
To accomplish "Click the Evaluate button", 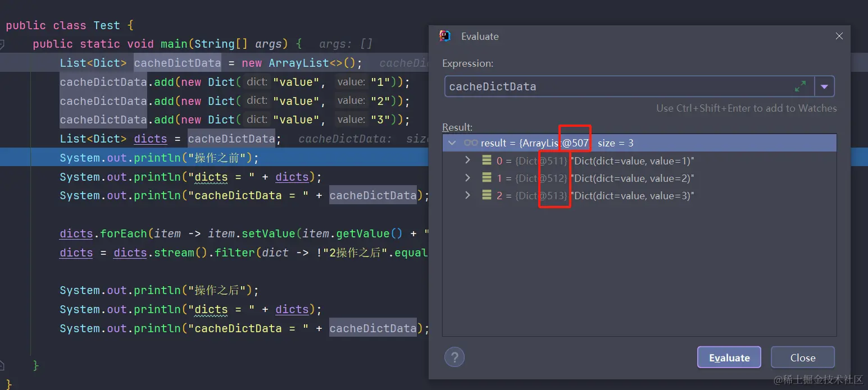I will click(729, 357).
